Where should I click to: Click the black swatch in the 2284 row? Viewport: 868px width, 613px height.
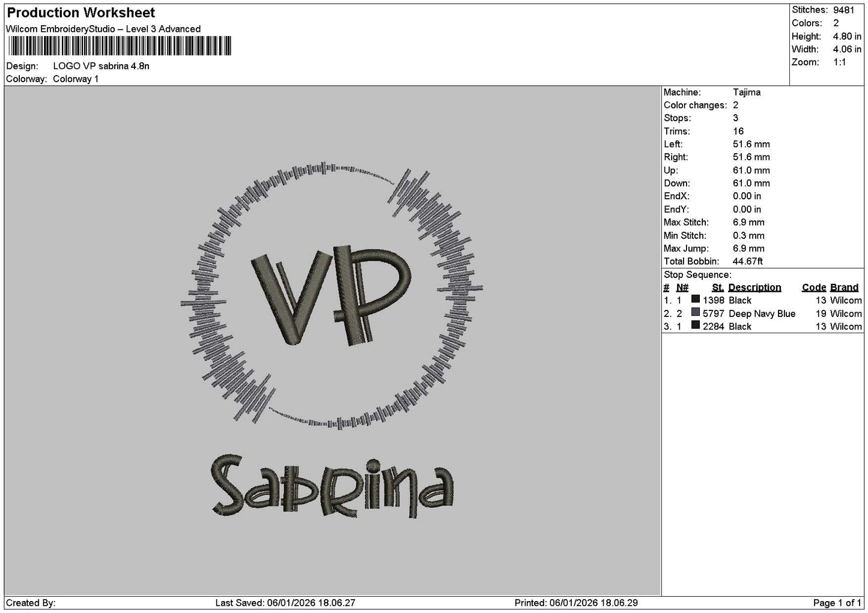tap(696, 325)
